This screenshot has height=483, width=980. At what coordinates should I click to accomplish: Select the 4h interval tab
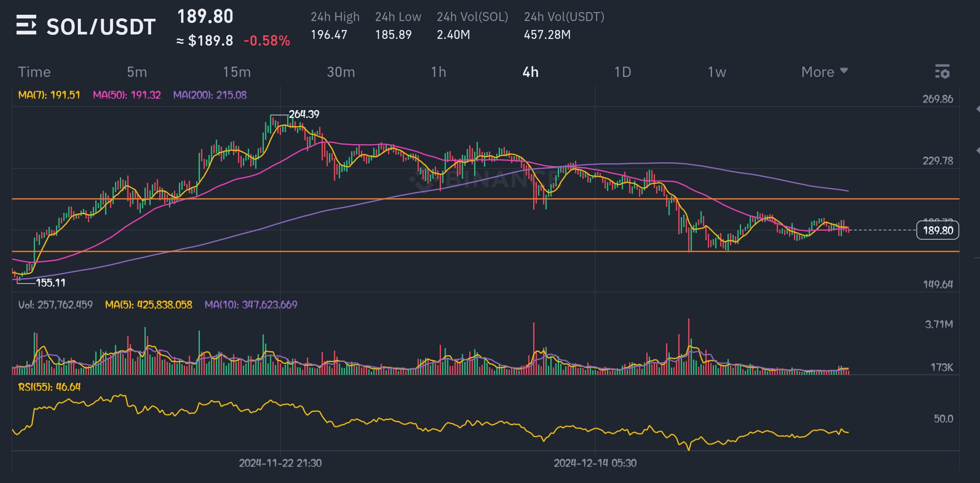[x=530, y=72]
